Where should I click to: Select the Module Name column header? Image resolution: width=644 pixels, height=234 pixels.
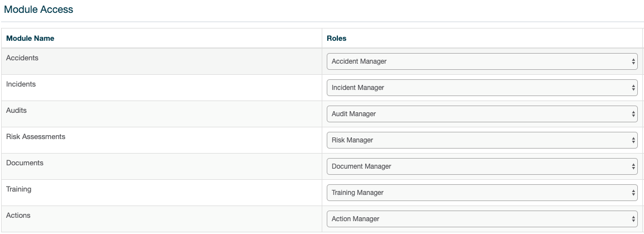30,38
